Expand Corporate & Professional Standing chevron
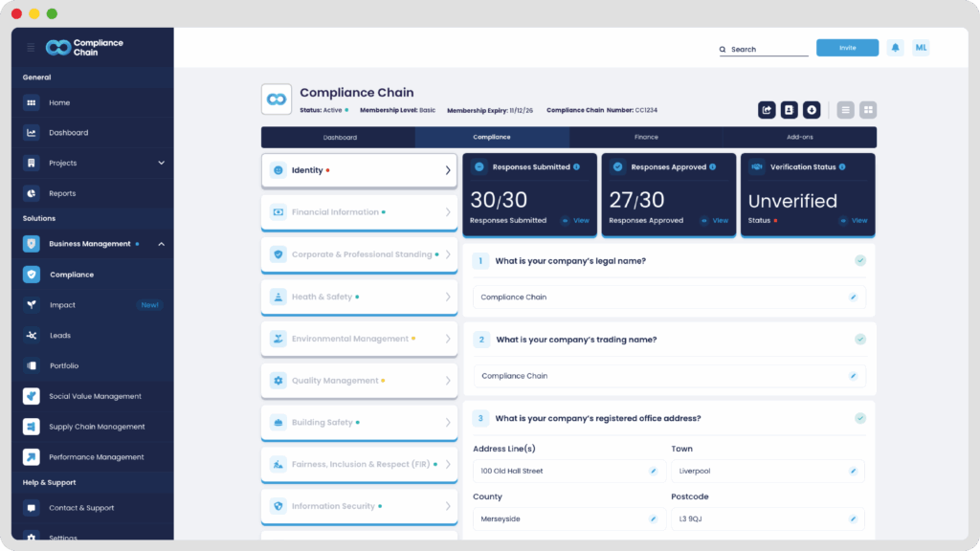 click(x=448, y=254)
